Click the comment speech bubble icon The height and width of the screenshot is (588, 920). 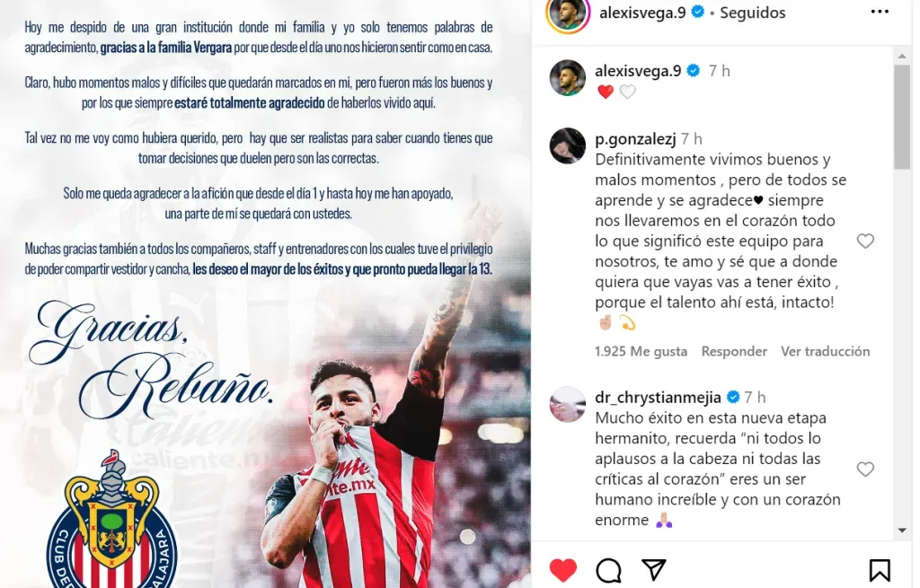pos(608,570)
